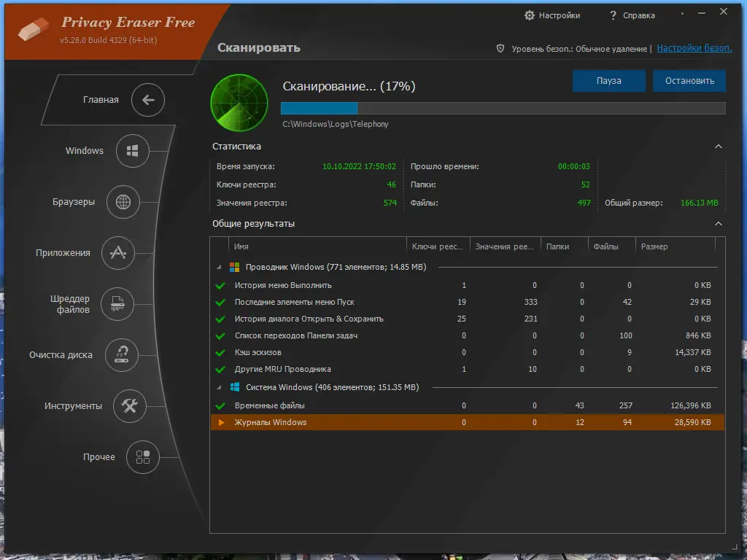Sort by Ключи реес... column header
This screenshot has height=560, width=747.
click(x=438, y=246)
